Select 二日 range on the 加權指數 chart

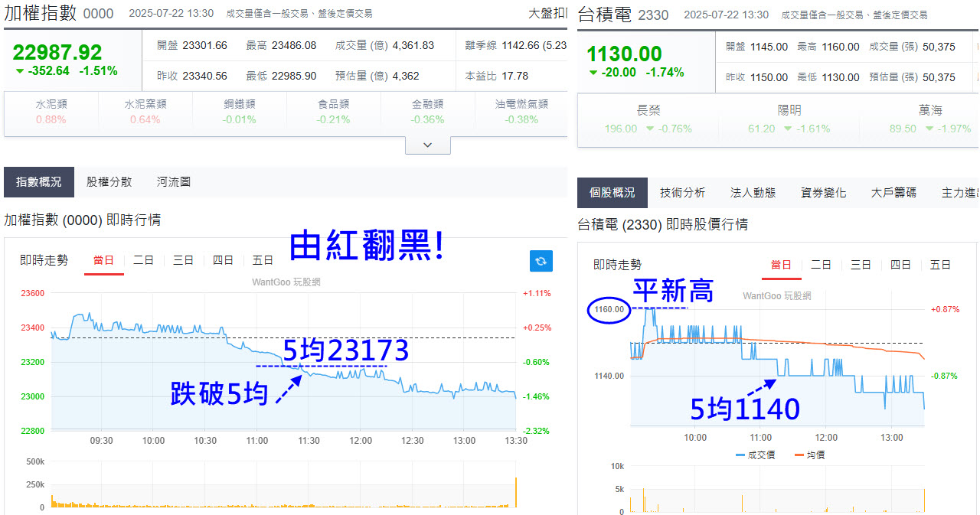pos(143,261)
